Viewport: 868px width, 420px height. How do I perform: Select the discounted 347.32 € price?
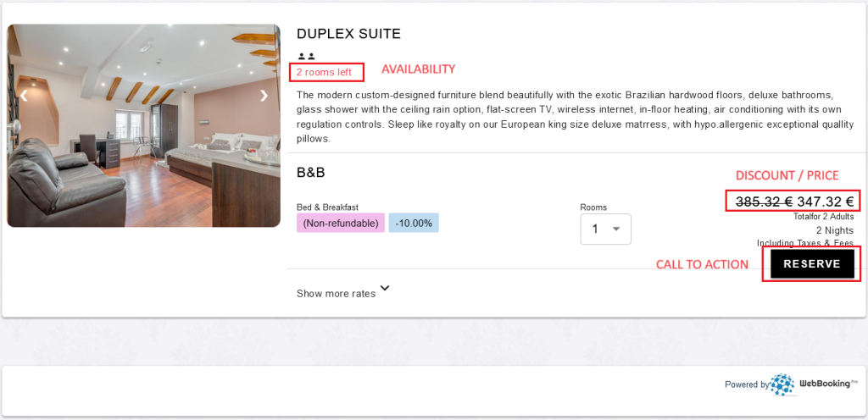click(x=825, y=202)
